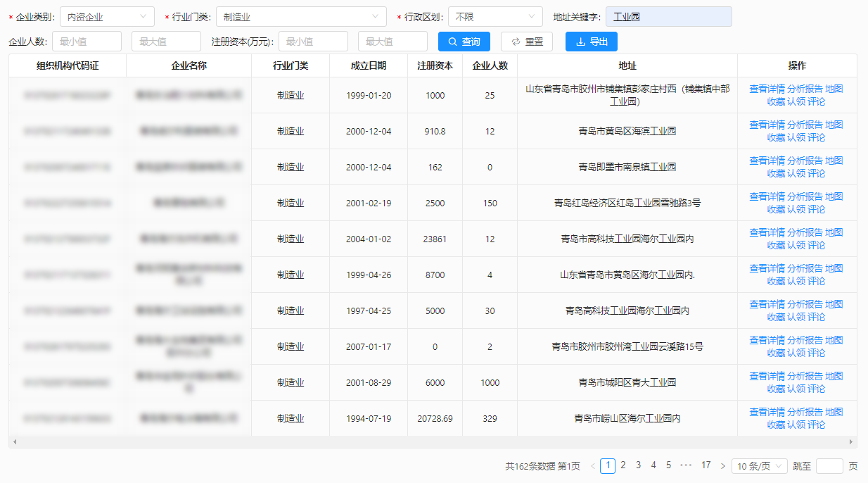Go to last page 17

point(706,465)
